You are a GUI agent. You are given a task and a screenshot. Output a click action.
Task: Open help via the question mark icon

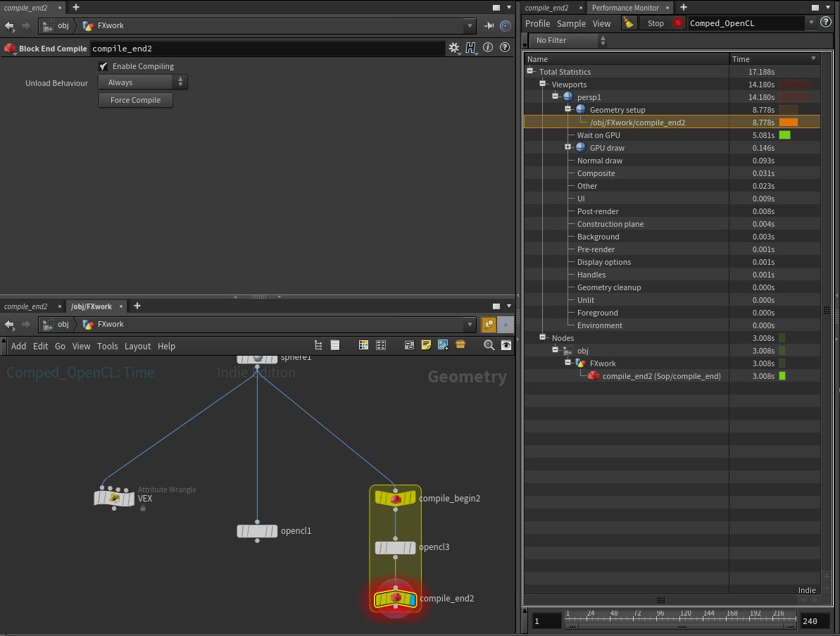coord(505,47)
